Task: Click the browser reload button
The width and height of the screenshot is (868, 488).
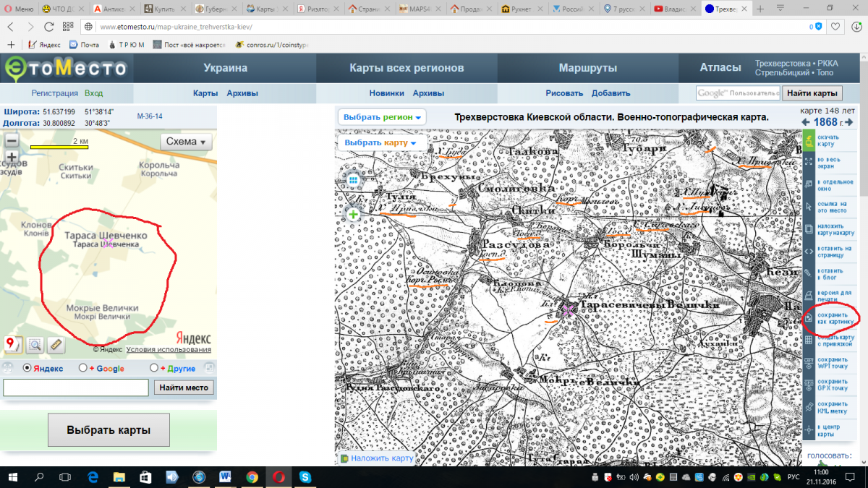Action: click(48, 26)
